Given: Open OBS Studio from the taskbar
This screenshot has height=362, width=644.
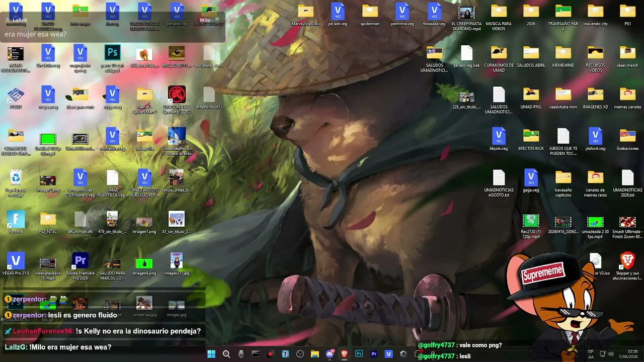Looking at the screenshot, I should tap(300, 354).
